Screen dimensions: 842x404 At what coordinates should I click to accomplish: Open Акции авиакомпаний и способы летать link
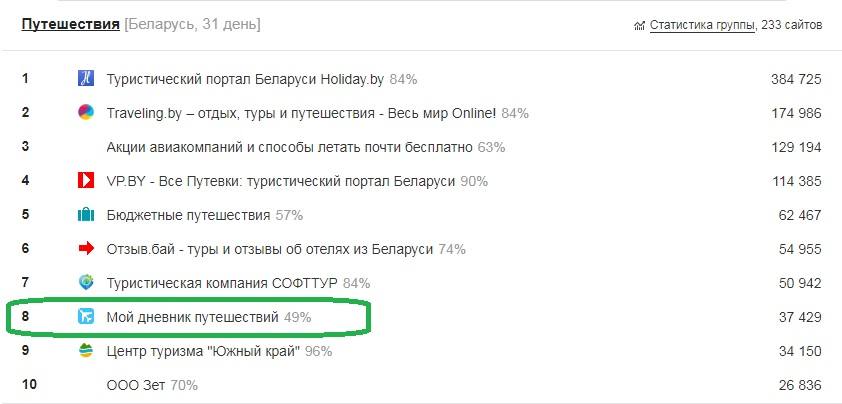(x=289, y=147)
